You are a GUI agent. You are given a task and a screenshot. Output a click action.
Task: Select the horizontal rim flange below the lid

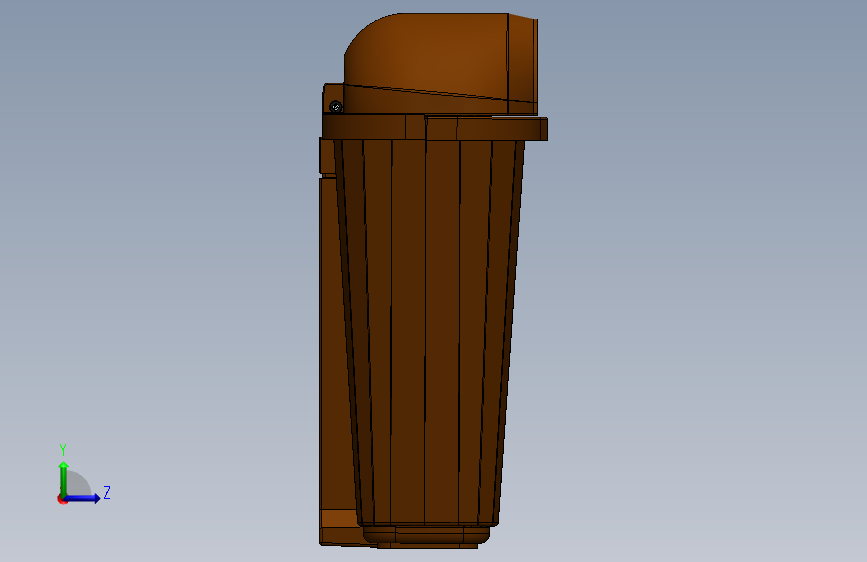pyautogui.click(x=435, y=127)
